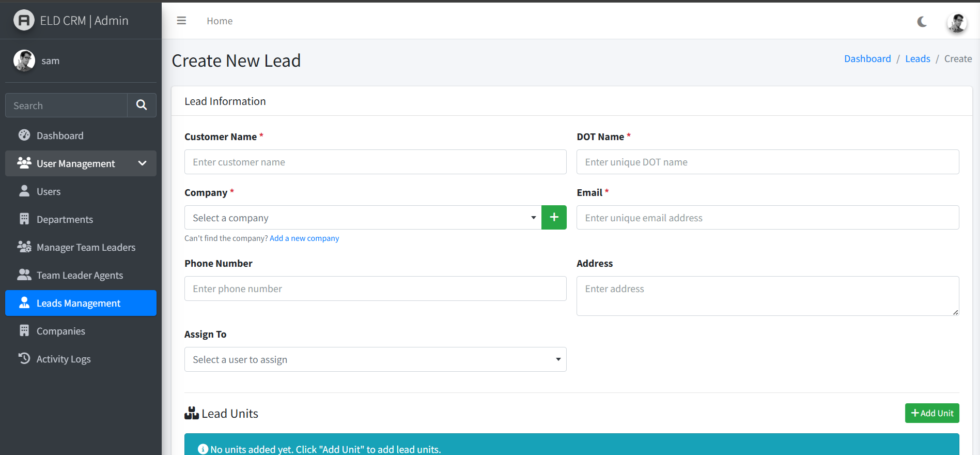
Task: Click the Leads breadcrumb link
Action: point(917,59)
